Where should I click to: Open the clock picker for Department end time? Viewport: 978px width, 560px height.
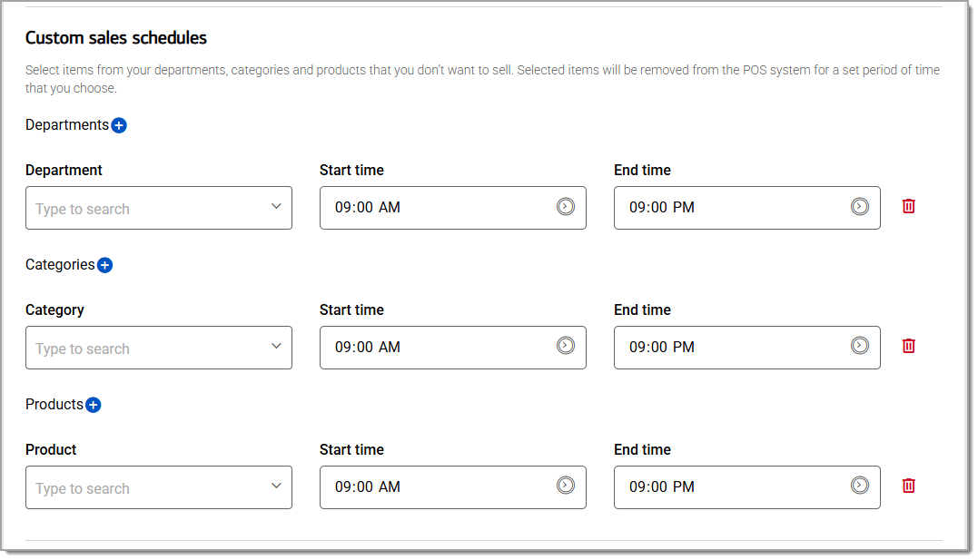(860, 207)
